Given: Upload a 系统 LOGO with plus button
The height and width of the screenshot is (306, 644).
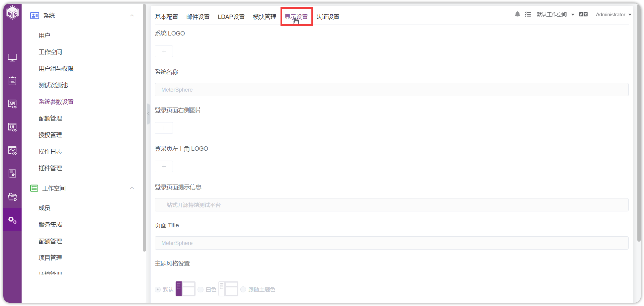Looking at the screenshot, I should (164, 51).
